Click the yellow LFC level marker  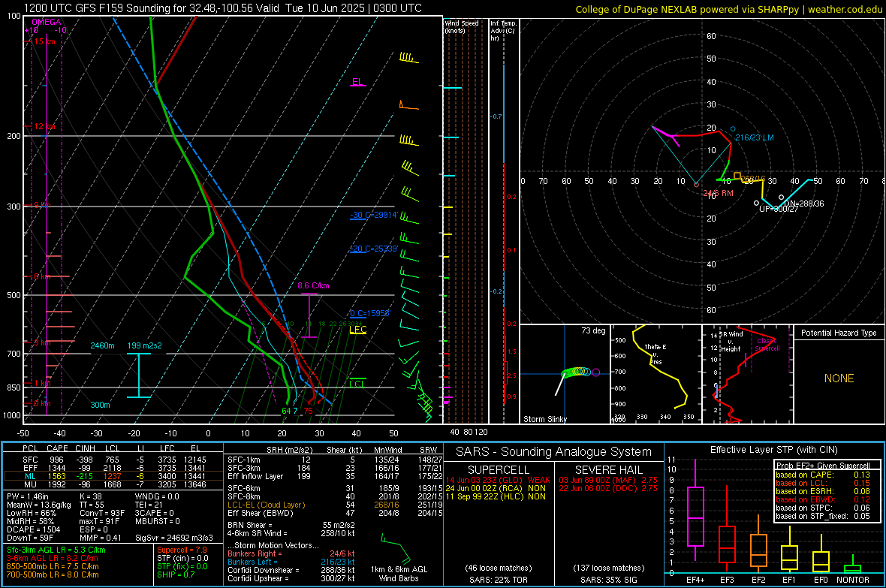pyautogui.click(x=357, y=330)
